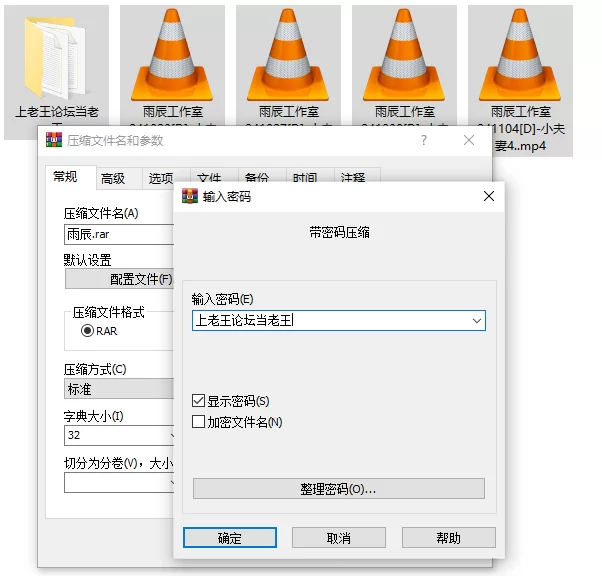The image size is (602, 576).
Task: Select the 小夫妻4..mp4 VLC video file
Action: pos(520,55)
